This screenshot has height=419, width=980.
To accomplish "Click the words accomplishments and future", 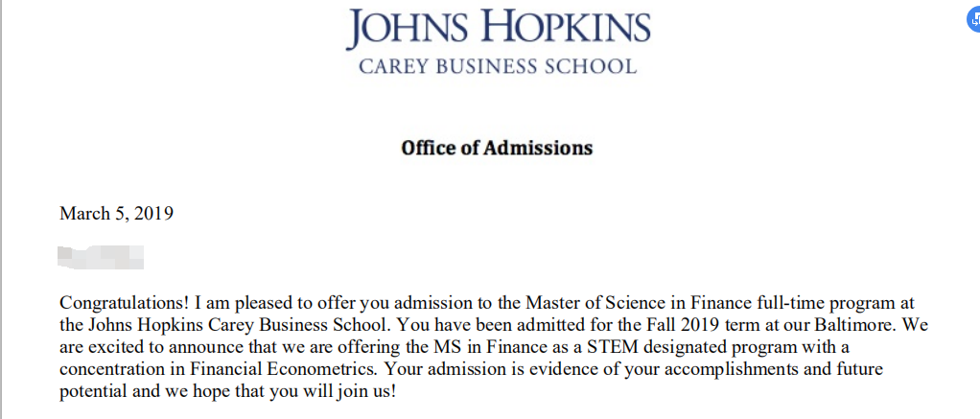I will click(775, 369).
